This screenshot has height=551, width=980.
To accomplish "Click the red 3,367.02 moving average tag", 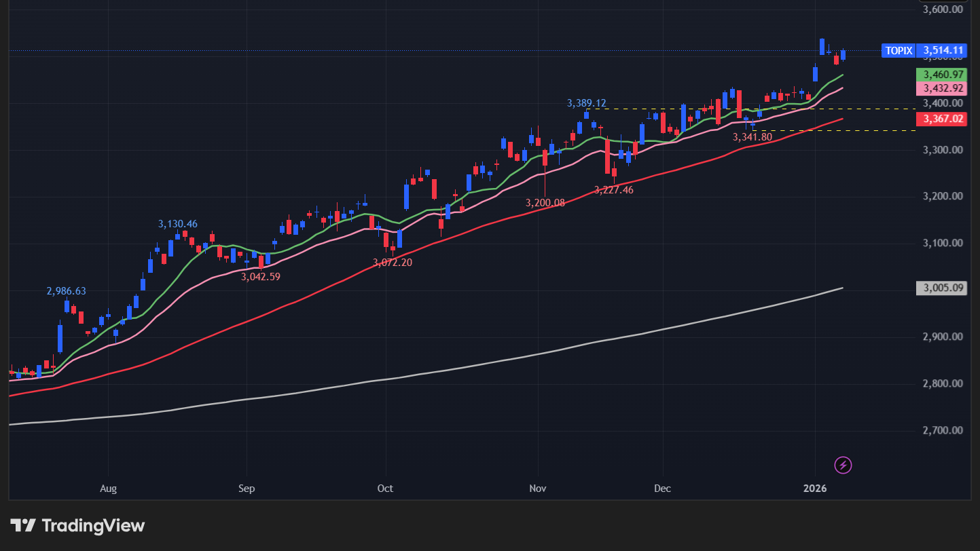I will [941, 119].
